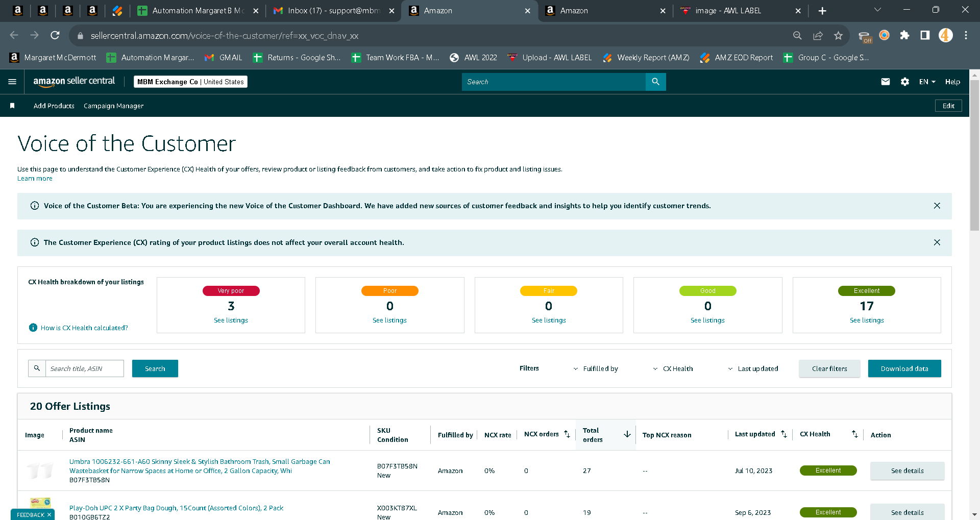Click the Search button beside title field
Image resolution: width=980 pixels, height=520 pixels.
click(x=155, y=368)
